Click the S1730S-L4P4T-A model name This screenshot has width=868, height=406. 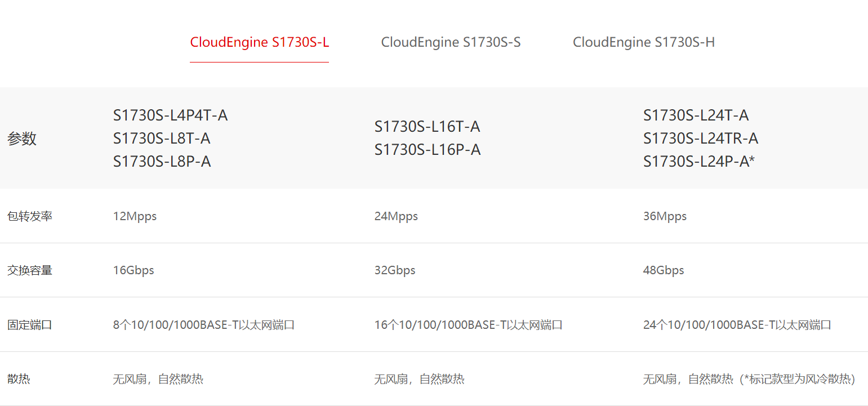pos(170,115)
